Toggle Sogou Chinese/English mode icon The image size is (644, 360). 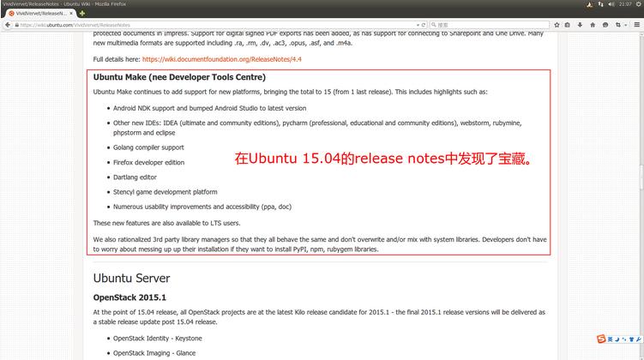(610, 339)
